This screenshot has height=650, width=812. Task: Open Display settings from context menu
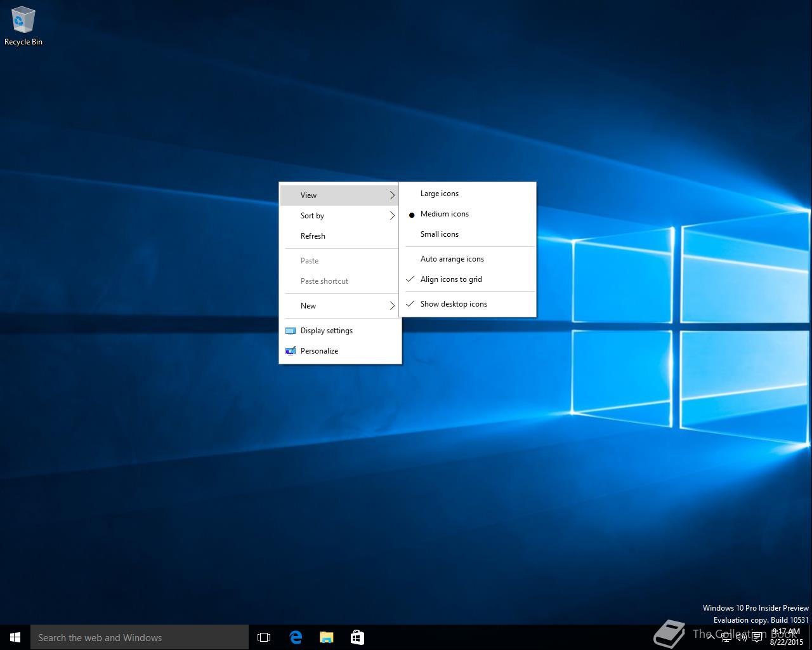pos(326,331)
